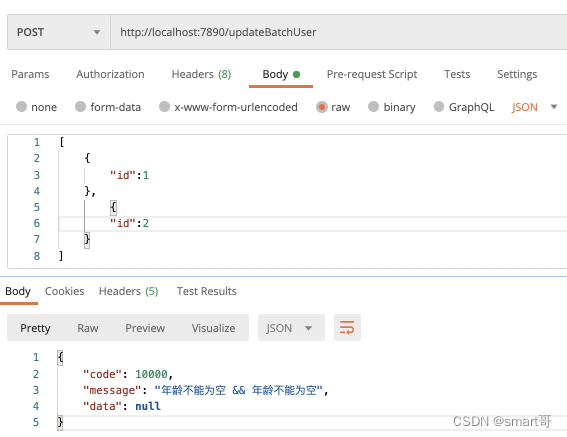
Task: Select the none body type
Action: coord(37,107)
